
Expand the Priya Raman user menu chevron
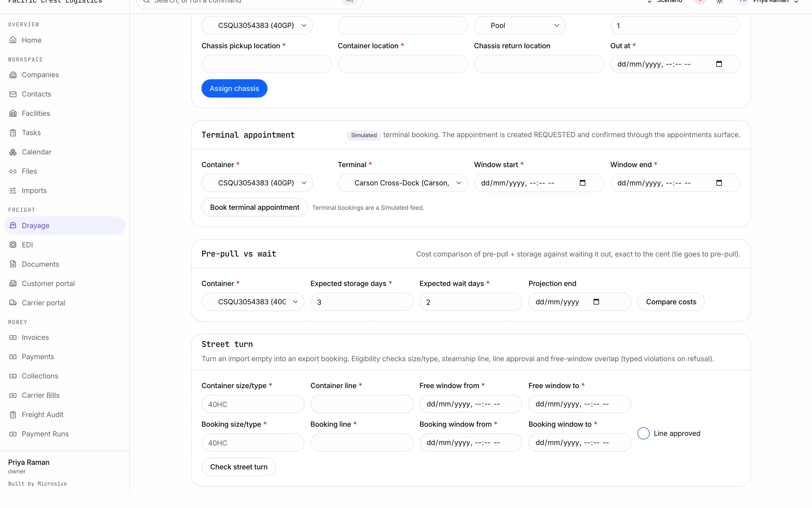[x=796, y=2]
